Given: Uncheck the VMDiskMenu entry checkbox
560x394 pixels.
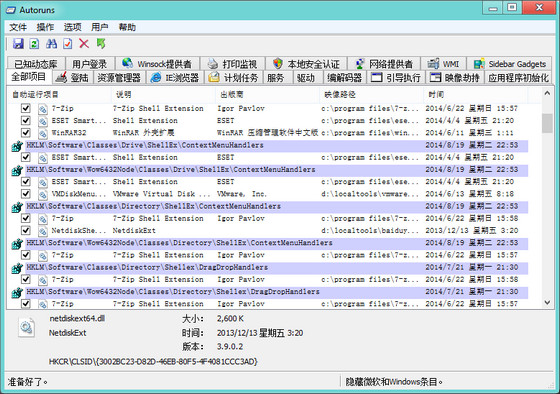Looking at the screenshot, I should point(25,194).
